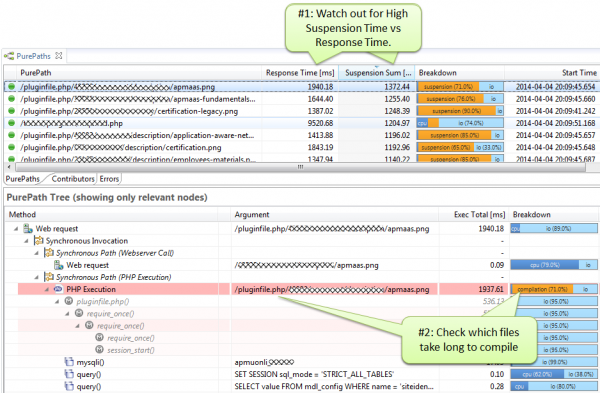Click horizontal scrollbar of PurePaths table
The height and width of the screenshot is (393, 600).
[x=300, y=167]
